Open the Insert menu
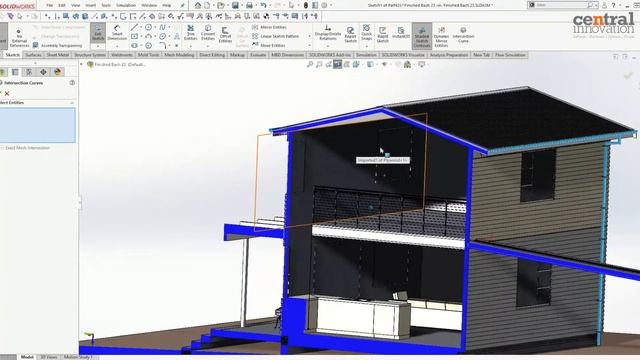The image size is (640, 360). 90,5
